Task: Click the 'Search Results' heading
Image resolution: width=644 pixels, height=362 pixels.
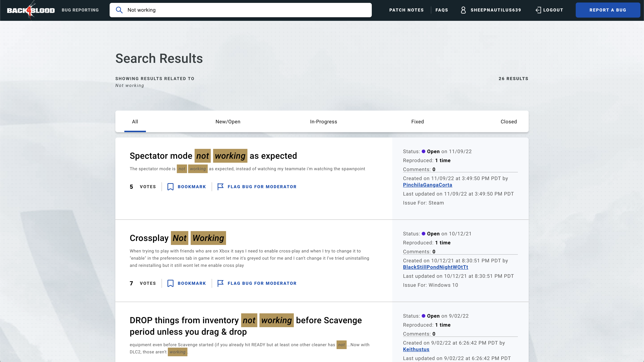Action: (159, 59)
